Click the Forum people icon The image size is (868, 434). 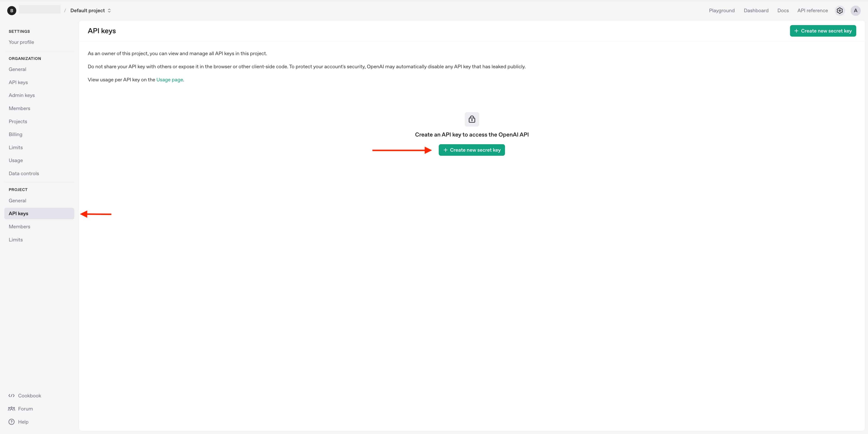tap(12, 409)
